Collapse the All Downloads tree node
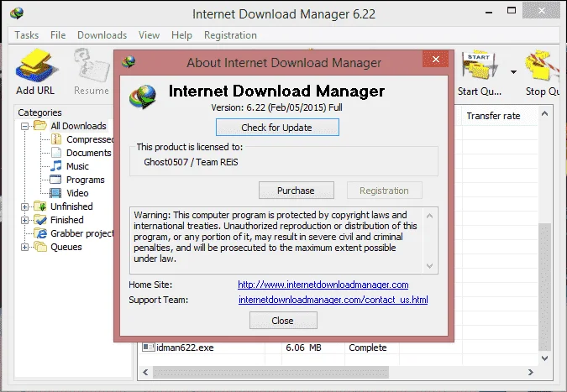This screenshot has height=392, width=567. (24, 126)
